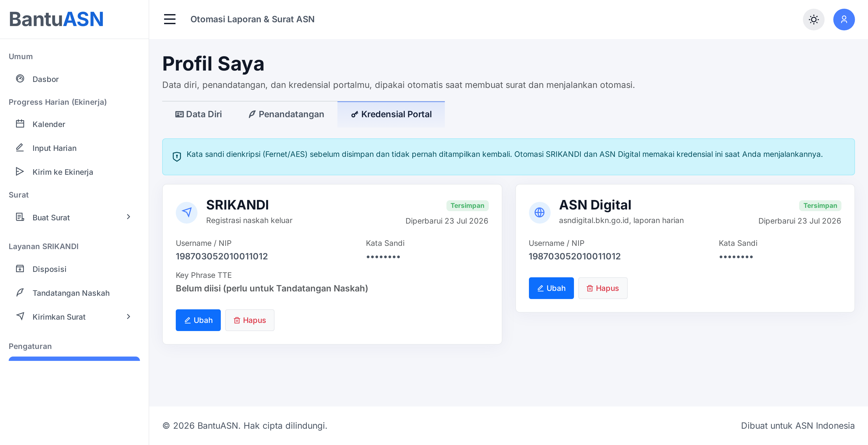Expand the Kirimkan Surat submenu chevron
The width and height of the screenshot is (868, 445).
click(x=128, y=317)
